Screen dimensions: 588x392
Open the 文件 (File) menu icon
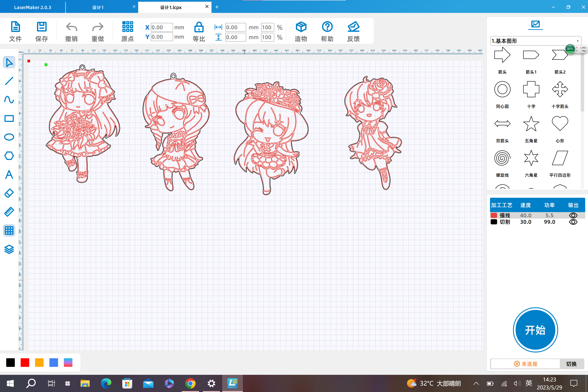(x=15, y=27)
